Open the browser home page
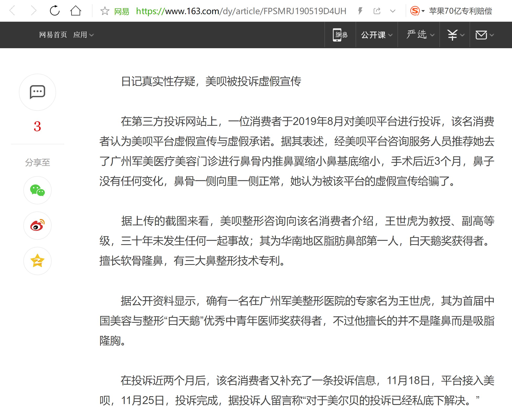Viewport: 512px width, 420px height. click(76, 11)
